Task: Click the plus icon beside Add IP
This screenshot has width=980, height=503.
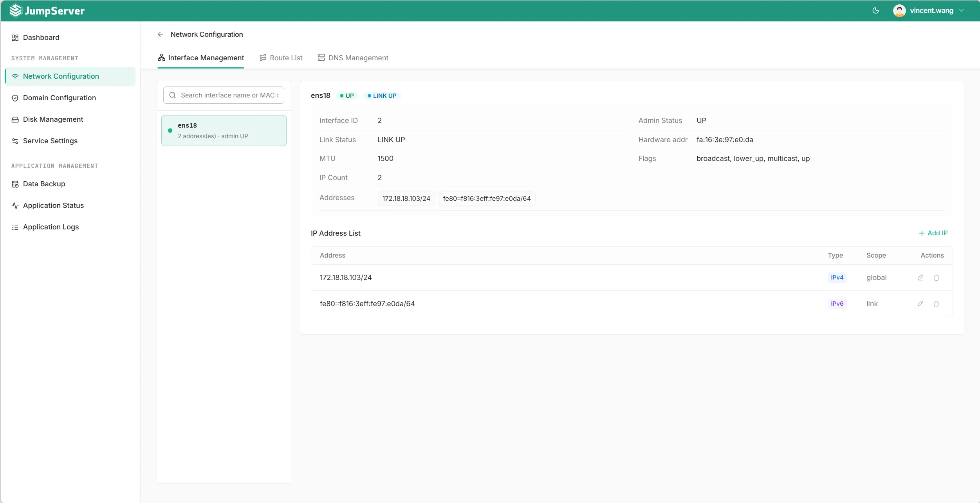Action: click(922, 233)
